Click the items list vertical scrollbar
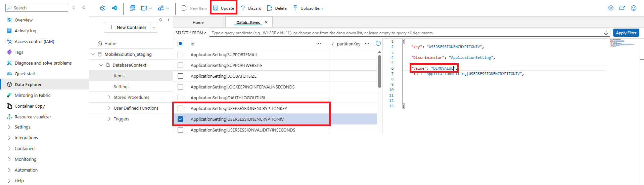The image size is (644, 185). pos(379,71)
